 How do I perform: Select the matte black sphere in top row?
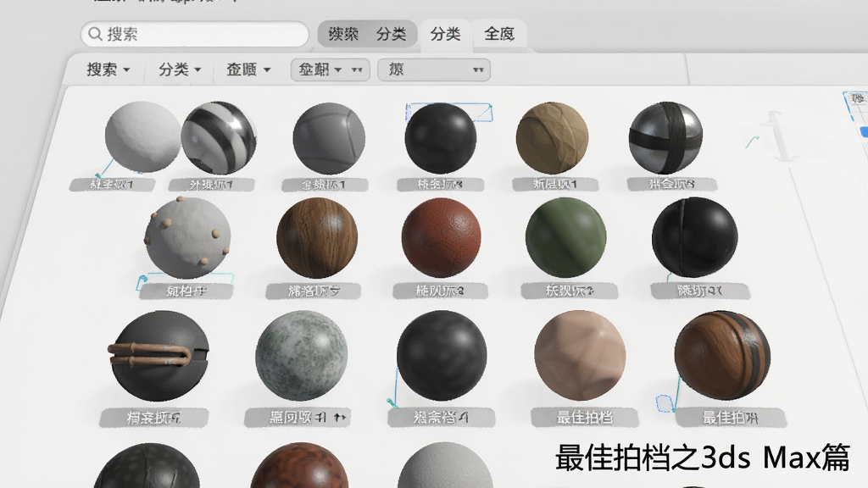click(441, 138)
